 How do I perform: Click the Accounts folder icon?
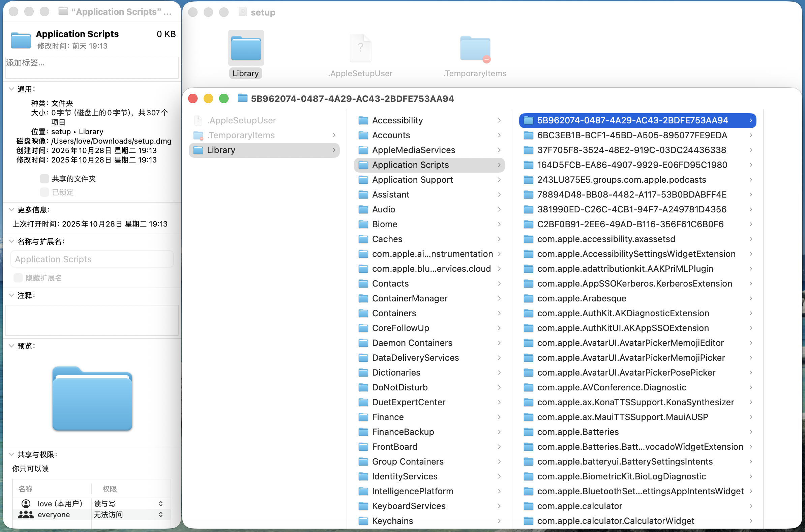[363, 136]
